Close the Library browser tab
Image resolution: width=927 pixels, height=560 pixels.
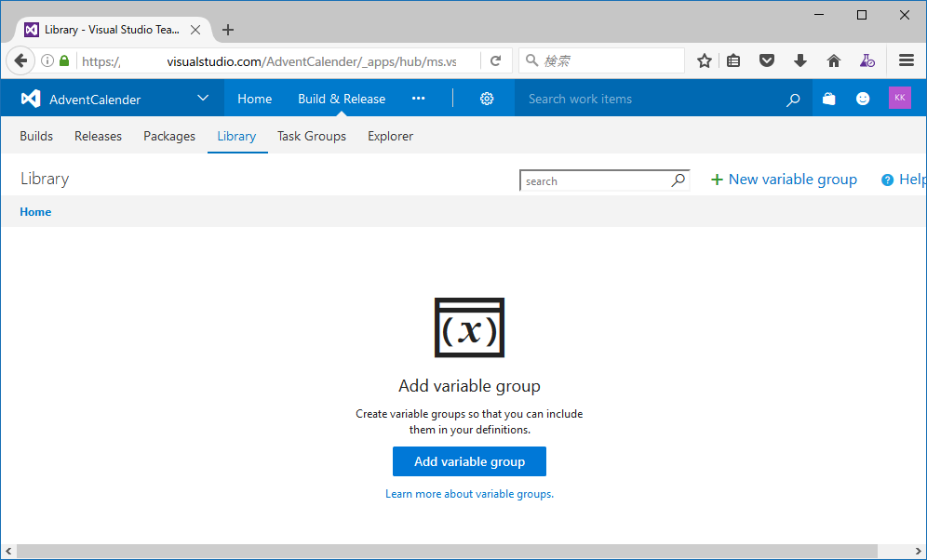click(x=195, y=30)
